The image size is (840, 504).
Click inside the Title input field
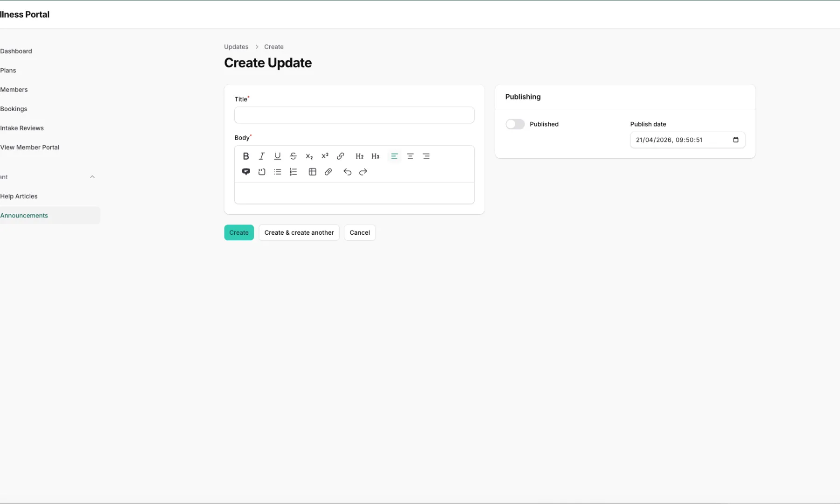click(354, 115)
